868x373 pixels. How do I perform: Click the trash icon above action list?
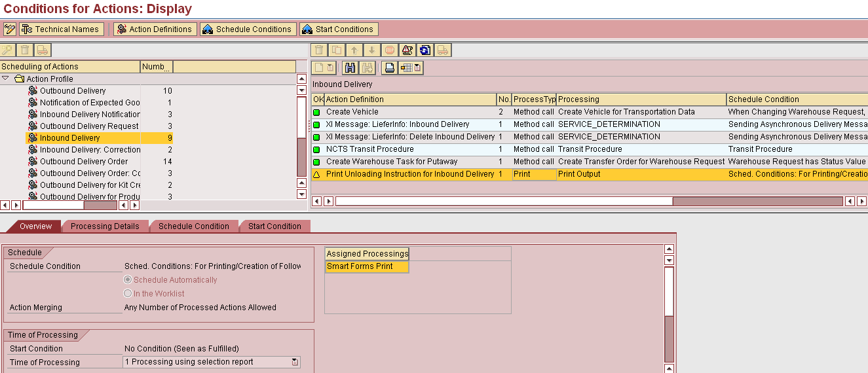tap(319, 50)
